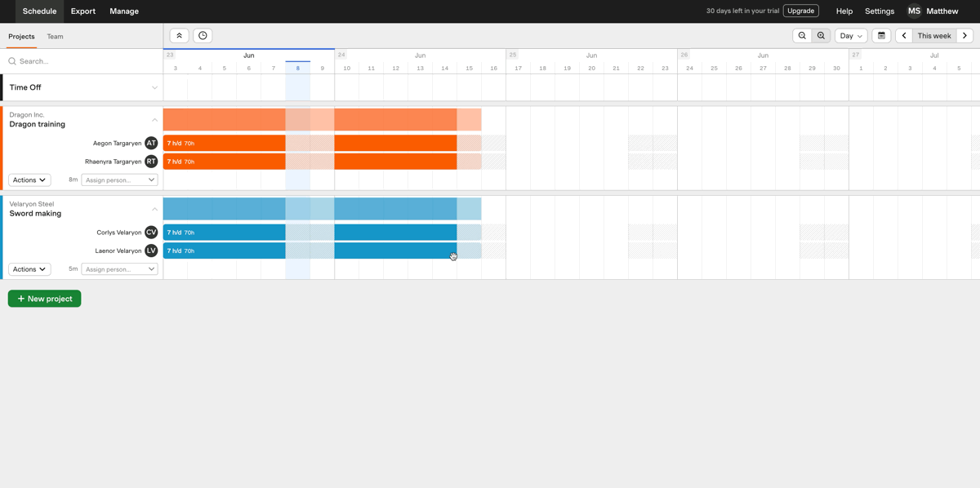
Task: Click the New project button
Action: coord(45,299)
